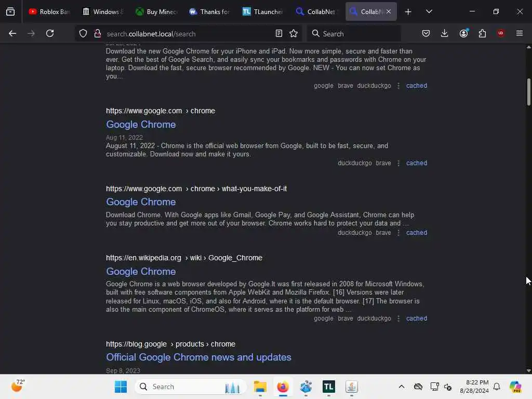
Task: Open tracking protection shield icon
Action: pyautogui.click(x=83, y=33)
